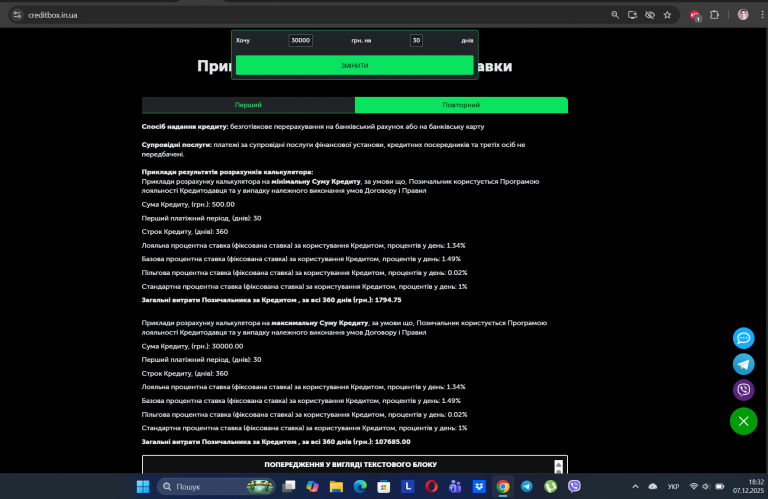Screen dimensions: 768x499
Task: Open the Chrome profile avatar
Action: coord(743,15)
